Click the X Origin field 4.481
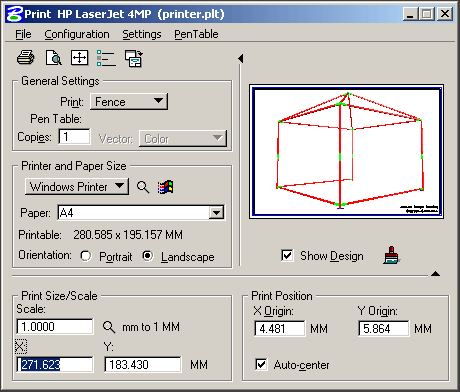Screen dimensions: 460x392 click(280, 329)
